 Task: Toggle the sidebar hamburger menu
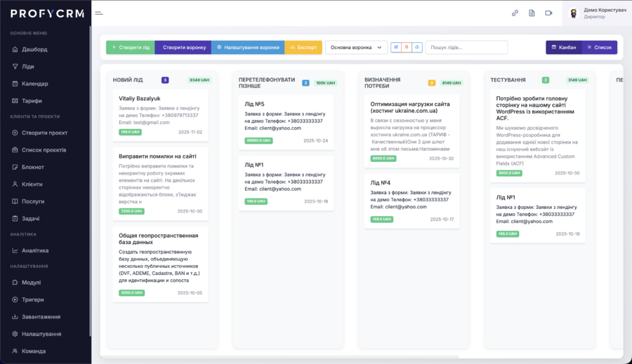99,13
